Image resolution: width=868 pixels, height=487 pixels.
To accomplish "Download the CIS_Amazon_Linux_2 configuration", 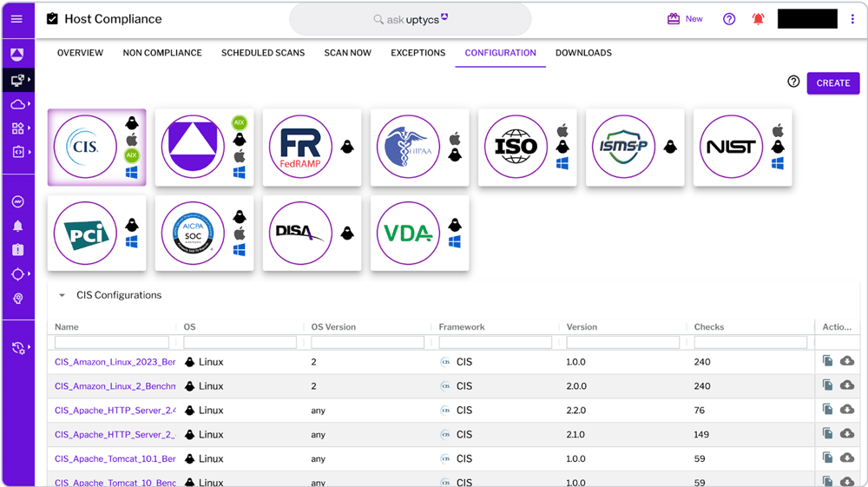I will [847, 385].
